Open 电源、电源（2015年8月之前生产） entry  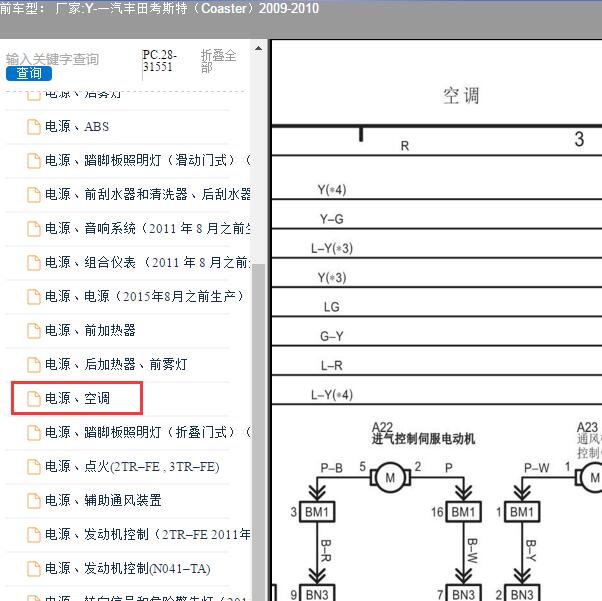click(x=144, y=296)
